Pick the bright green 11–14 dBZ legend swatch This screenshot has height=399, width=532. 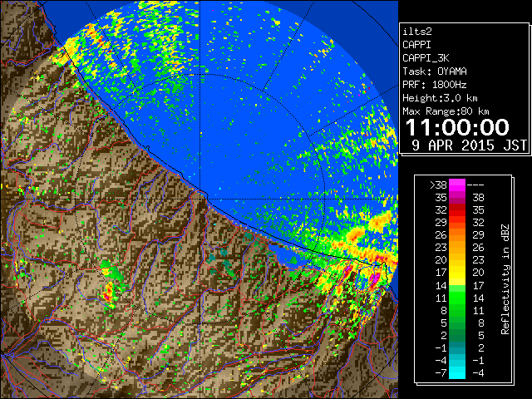(x=457, y=298)
